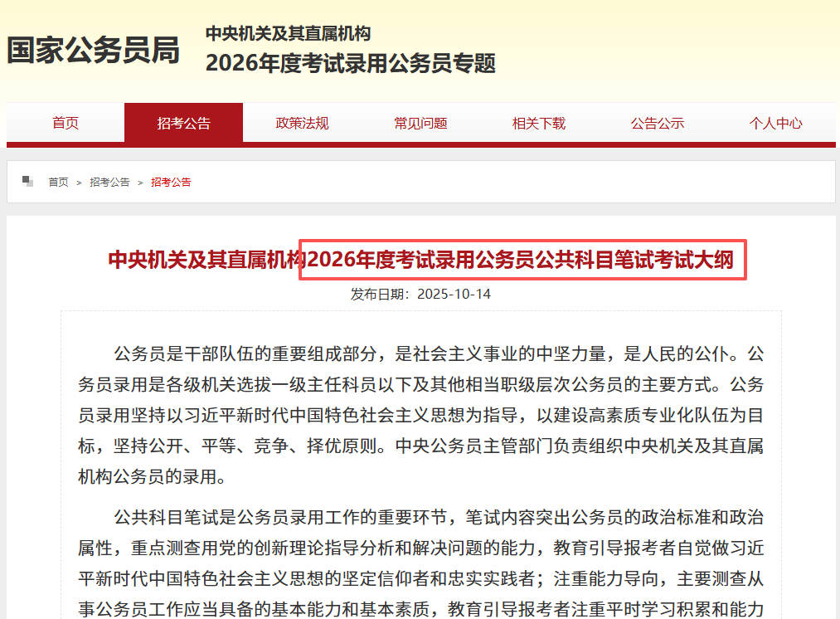Click the red-boxed 2026年度考试录用公务员 title text
Viewport: 840px width, 619px height.
[522, 260]
